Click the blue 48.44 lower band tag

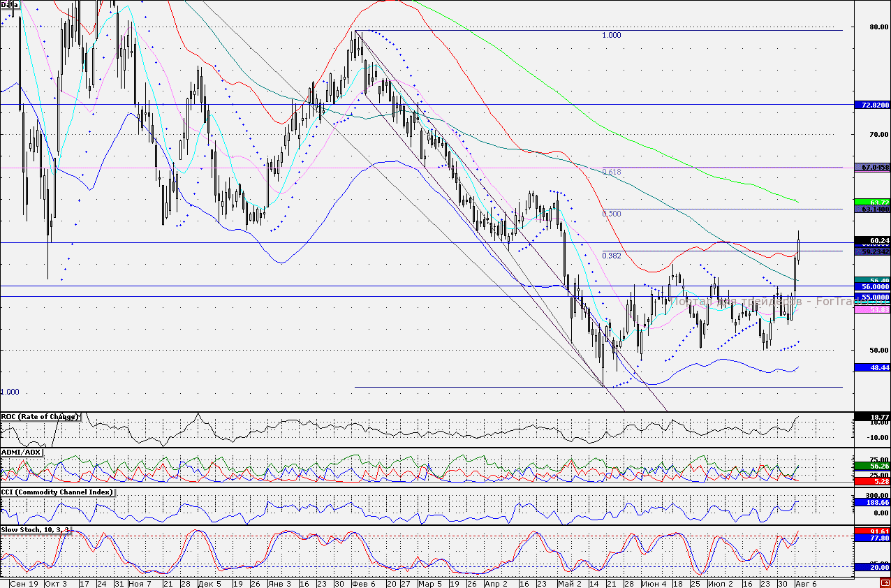tap(871, 367)
